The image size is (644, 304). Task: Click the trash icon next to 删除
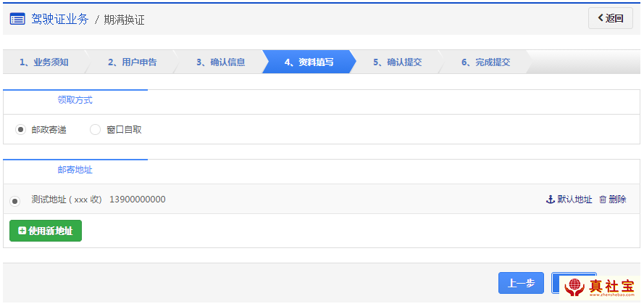click(603, 200)
